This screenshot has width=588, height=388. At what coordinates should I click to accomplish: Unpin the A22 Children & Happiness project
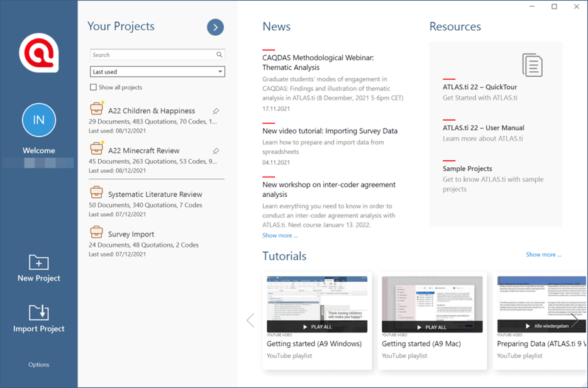[216, 111]
